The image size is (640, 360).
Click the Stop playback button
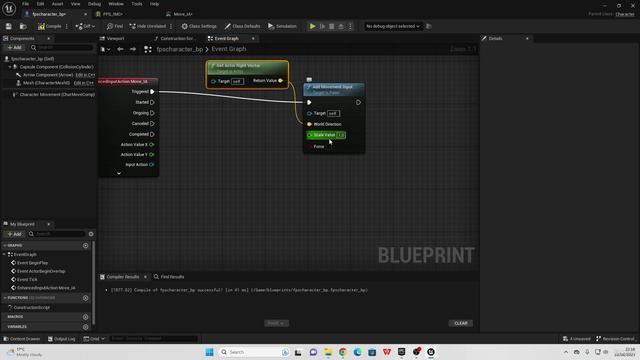pyautogui.click(x=331, y=26)
